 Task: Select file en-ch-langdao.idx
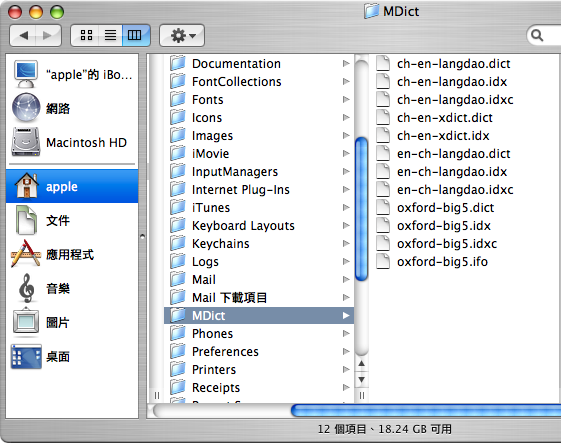(x=442, y=172)
